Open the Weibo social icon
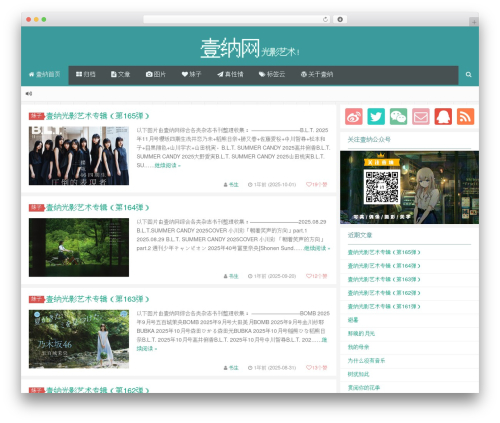Viewport: 500px width, 423px height. click(354, 116)
